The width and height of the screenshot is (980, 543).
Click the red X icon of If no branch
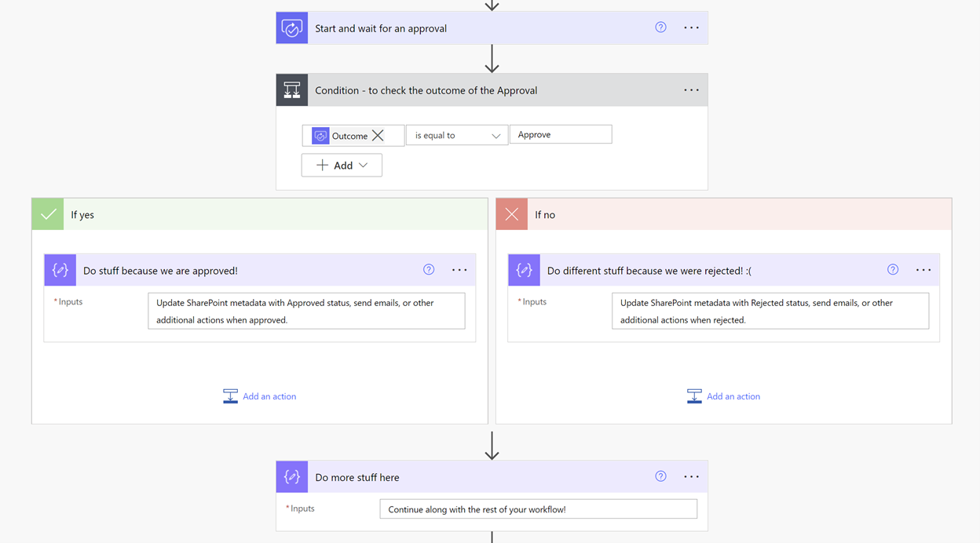(511, 213)
